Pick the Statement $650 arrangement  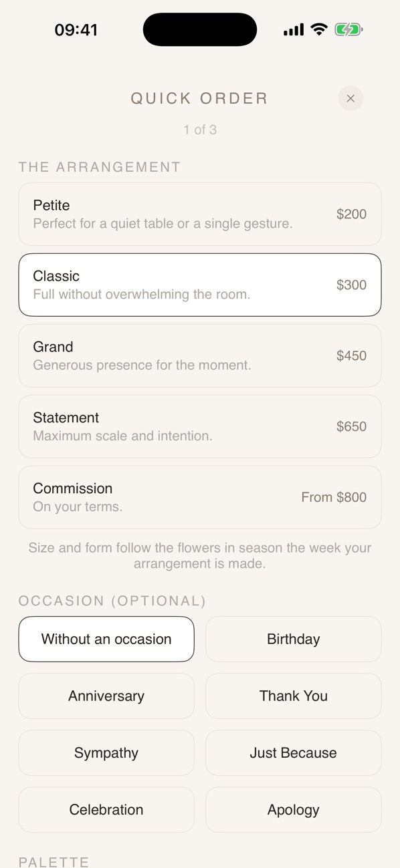point(200,426)
